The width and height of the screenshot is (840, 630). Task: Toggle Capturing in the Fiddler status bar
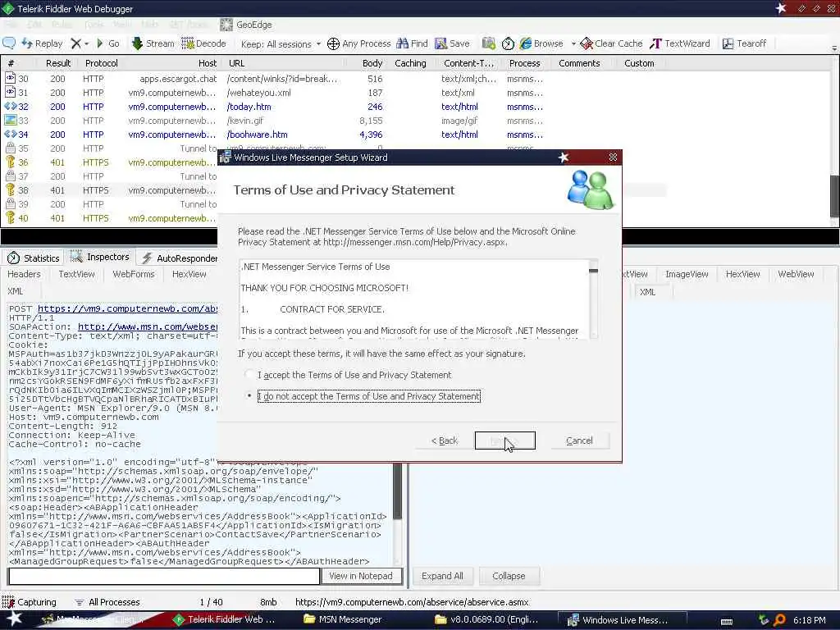pos(30,601)
